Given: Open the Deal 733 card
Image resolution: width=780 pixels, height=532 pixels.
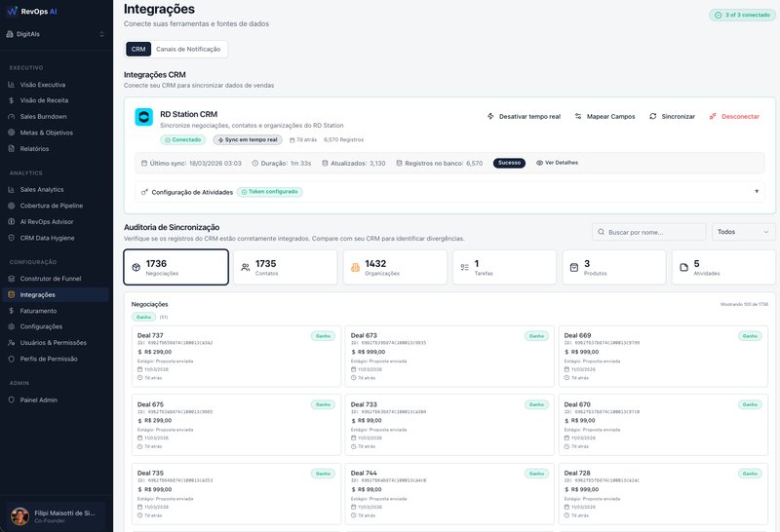Looking at the screenshot, I should pos(449,425).
